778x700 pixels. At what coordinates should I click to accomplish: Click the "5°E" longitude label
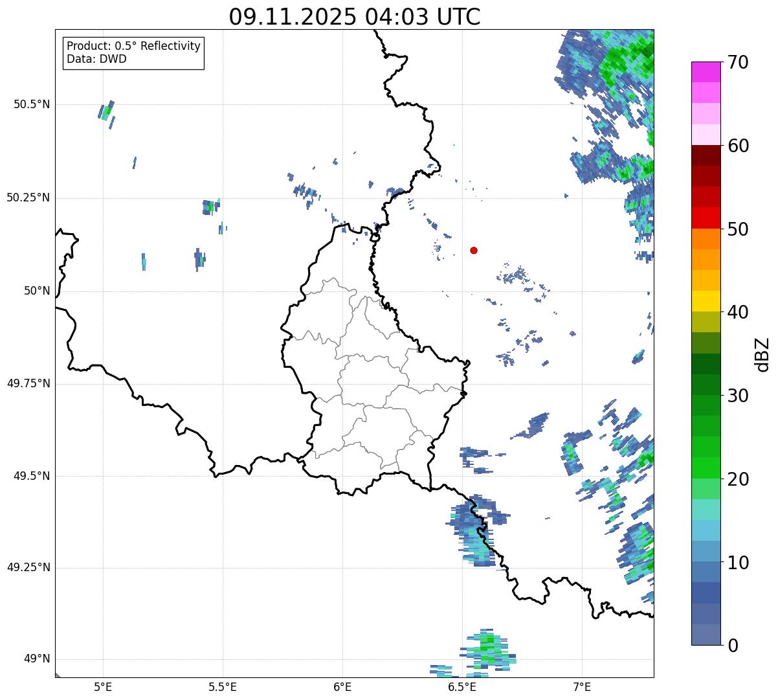click(103, 686)
